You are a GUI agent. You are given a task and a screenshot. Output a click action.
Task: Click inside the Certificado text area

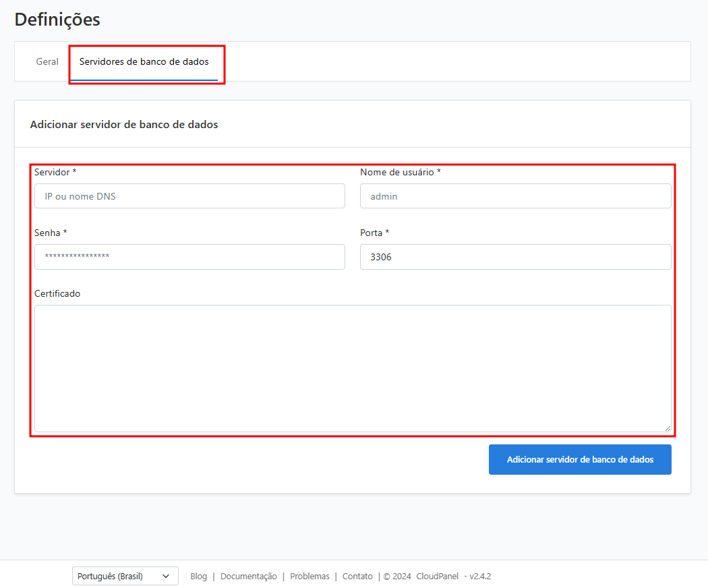coord(352,367)
